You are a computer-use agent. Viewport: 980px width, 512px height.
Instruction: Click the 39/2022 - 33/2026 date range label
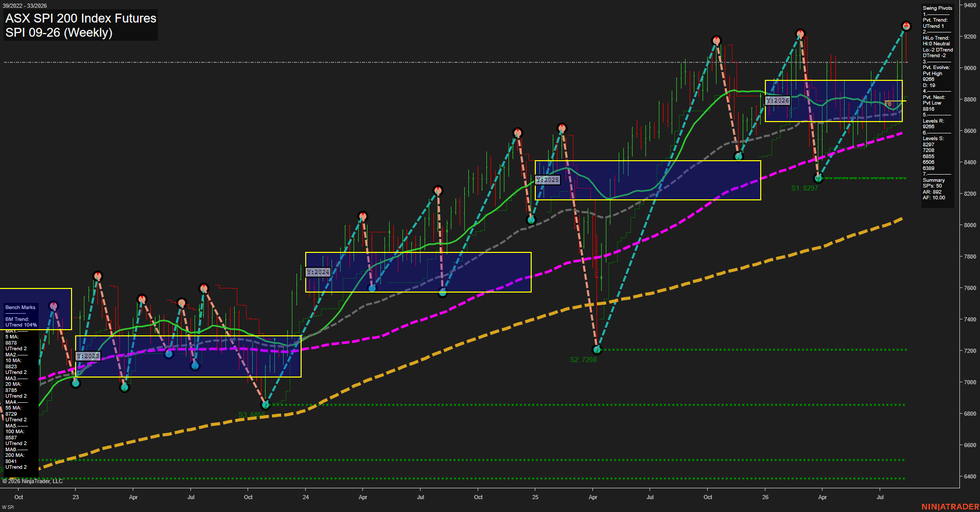click(x=25, y=6)
